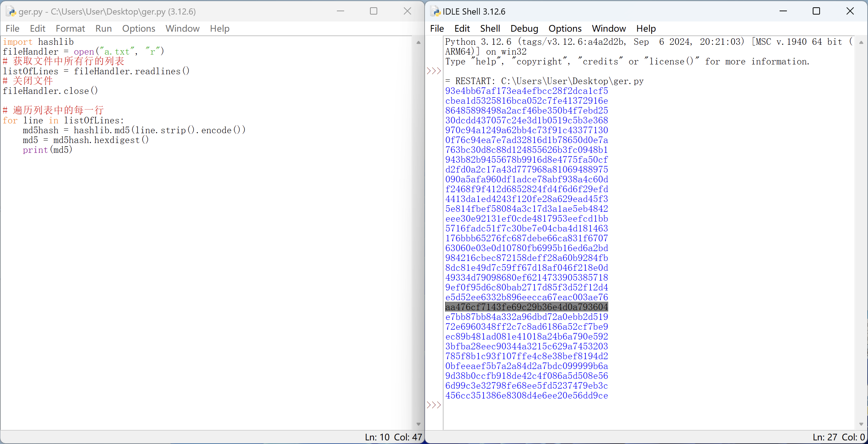Image resolution: width=868 pixels, height=444 pixels.
Task: Maximize the IDLE Shell window
Action: (x=816, y=11)
